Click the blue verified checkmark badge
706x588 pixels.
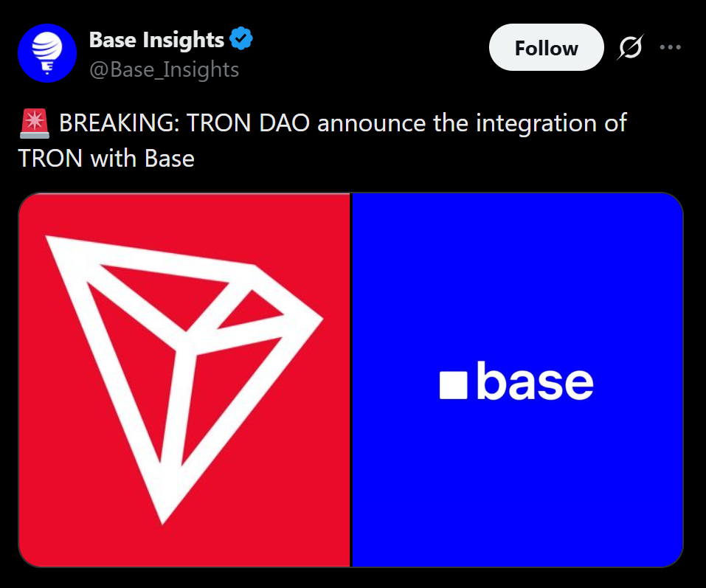[242, 39]
